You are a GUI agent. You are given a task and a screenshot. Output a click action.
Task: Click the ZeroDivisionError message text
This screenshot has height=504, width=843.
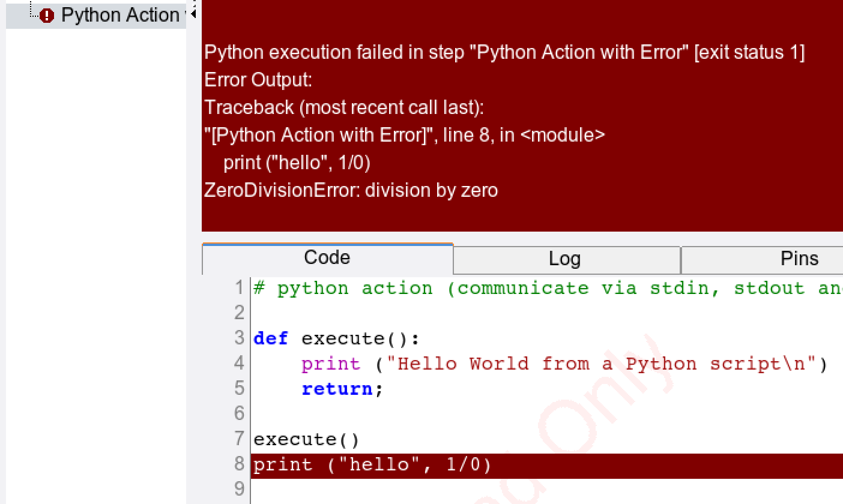[351, 190]
